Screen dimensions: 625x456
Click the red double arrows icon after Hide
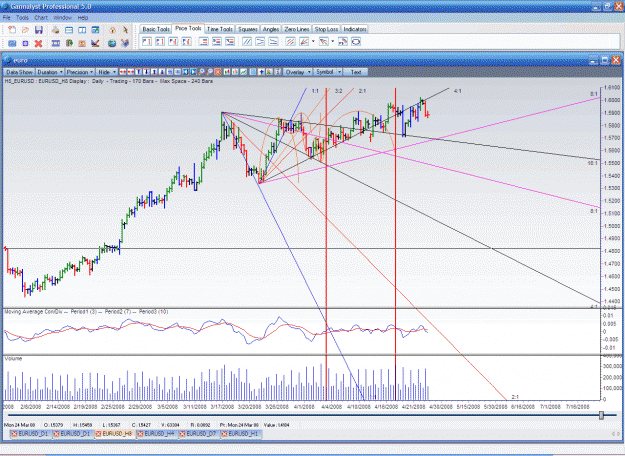tap(123, 72)
